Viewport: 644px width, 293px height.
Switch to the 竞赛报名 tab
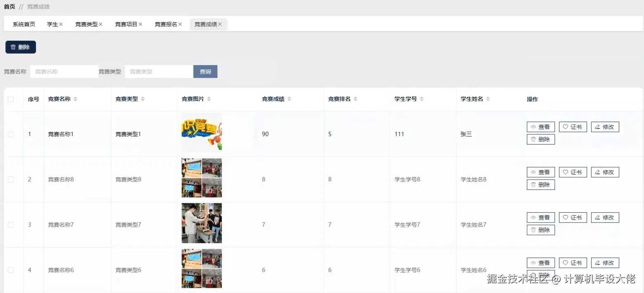166,24
